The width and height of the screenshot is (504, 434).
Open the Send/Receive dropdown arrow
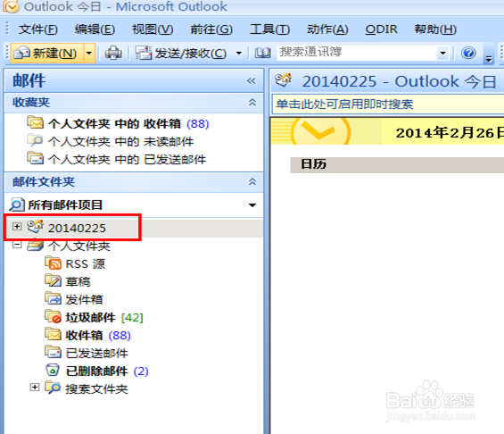pyautogui.click(x=239, y=53)
